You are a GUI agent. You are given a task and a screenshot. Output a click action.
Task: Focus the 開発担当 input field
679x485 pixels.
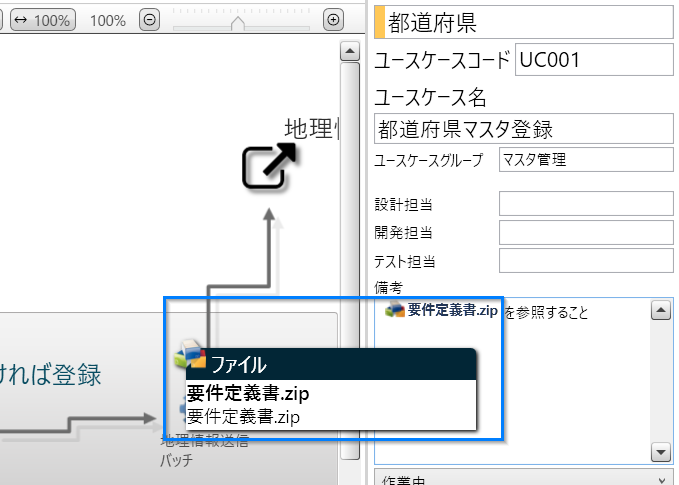click(586, 233)
